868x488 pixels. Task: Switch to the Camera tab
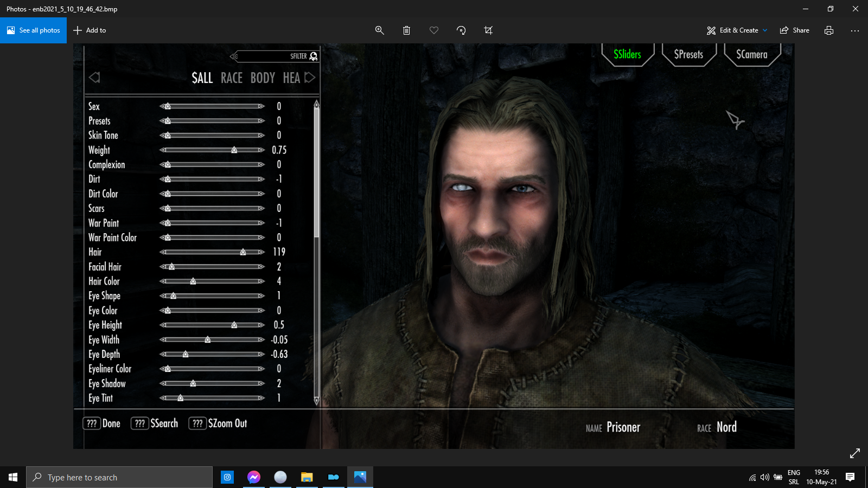[752, 54]
